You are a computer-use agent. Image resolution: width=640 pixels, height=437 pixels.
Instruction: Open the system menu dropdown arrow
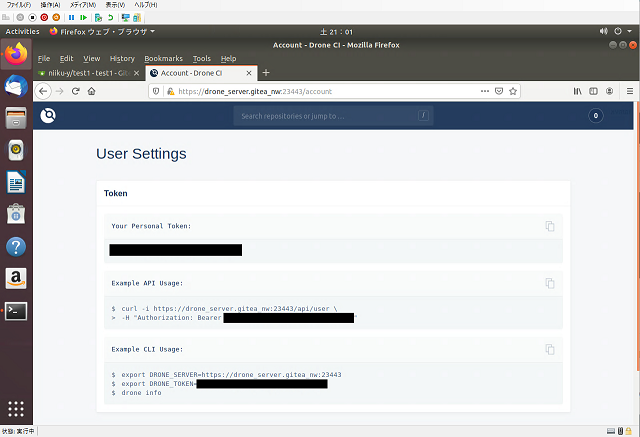coord(629,31)
